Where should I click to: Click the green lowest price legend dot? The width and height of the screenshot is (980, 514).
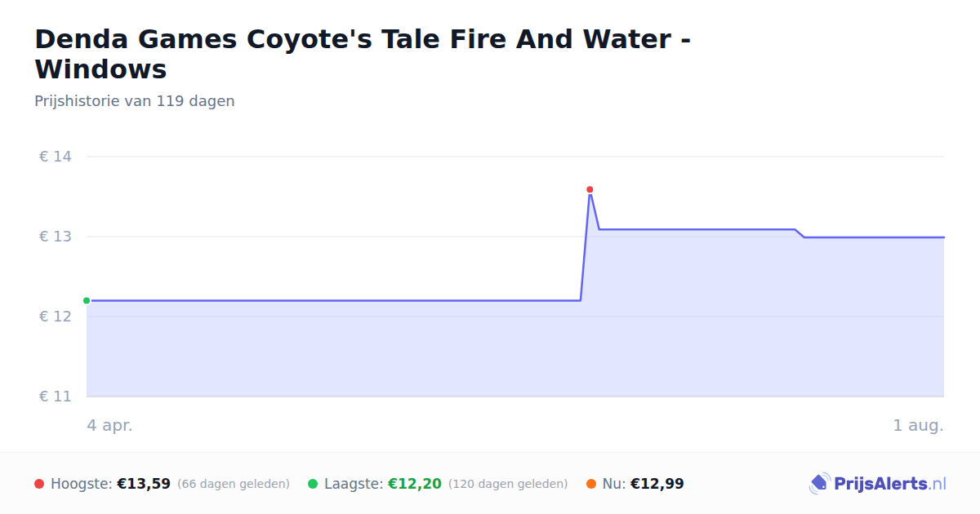(x=313, y=484)
